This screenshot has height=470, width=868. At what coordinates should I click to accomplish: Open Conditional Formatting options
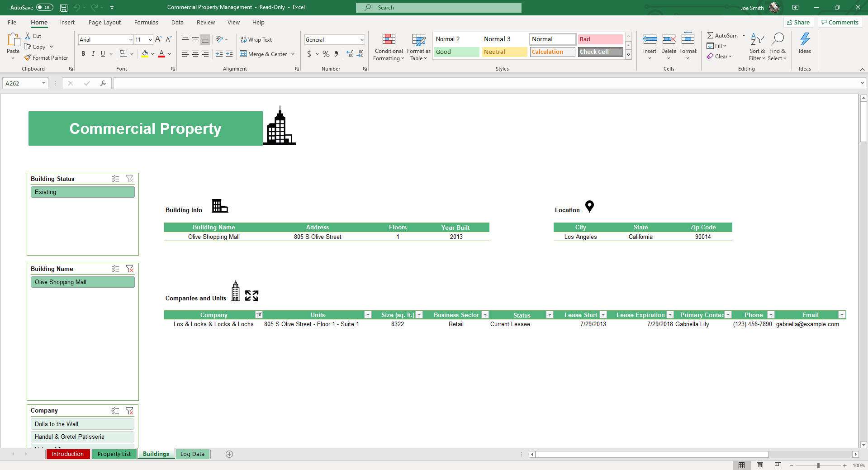point(388,47)
